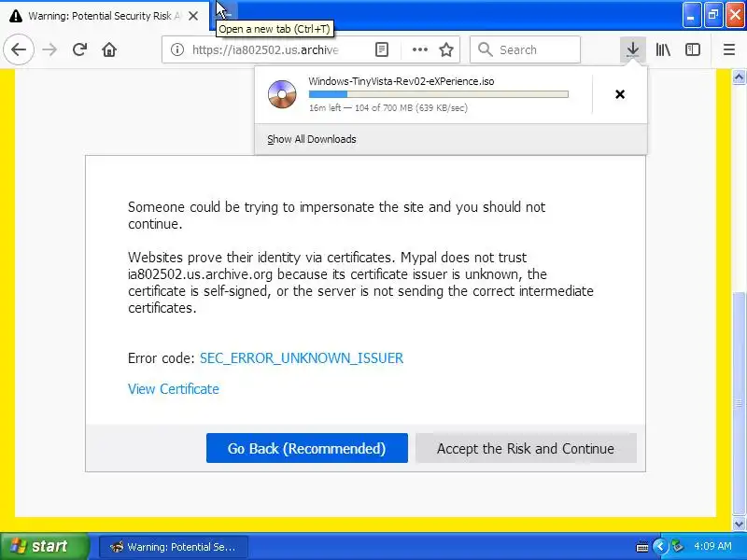The height and width of the screenshot is (560, 747).
Task: Click the network tray icon
Action: click(677, 546)
